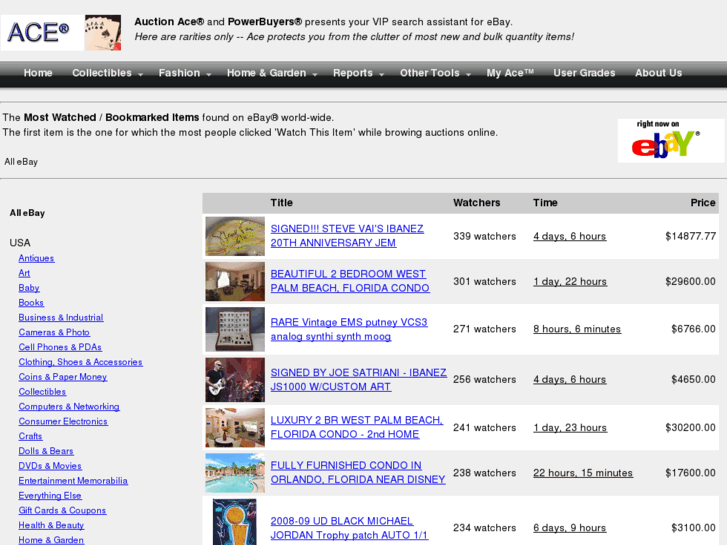Viewport: 727px width, 545px height.
Task: Open Cameras & Photo category
Action: pos(54,332)
